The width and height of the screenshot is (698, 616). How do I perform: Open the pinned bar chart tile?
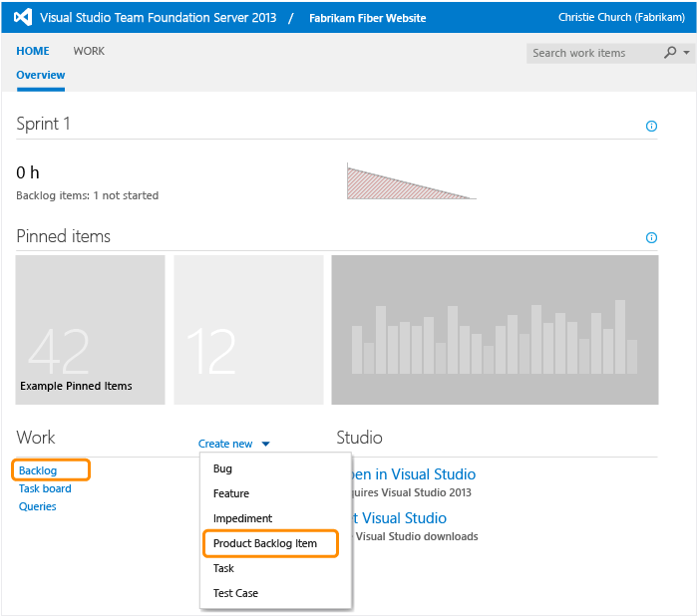pos(495,330)
